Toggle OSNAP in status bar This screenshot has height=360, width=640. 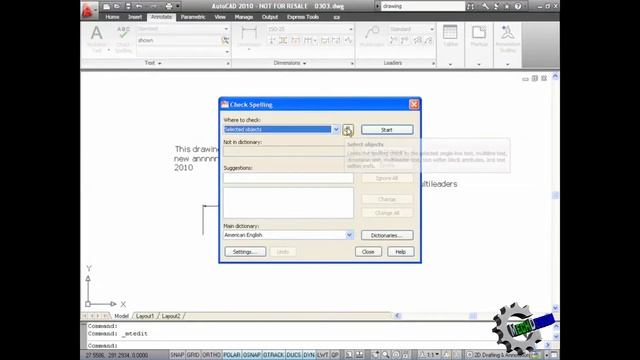click(x=252, y=355)
